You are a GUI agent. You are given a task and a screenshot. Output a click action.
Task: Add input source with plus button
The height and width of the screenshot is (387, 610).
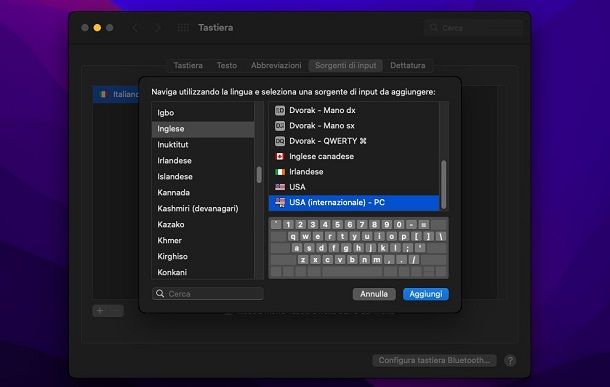[x=100, y=310]
